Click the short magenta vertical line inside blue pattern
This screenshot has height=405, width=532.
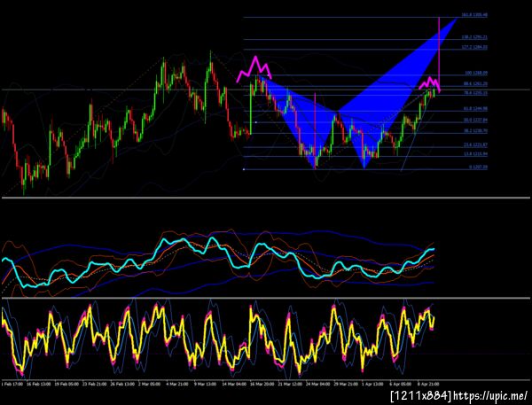tap(315, 130)
